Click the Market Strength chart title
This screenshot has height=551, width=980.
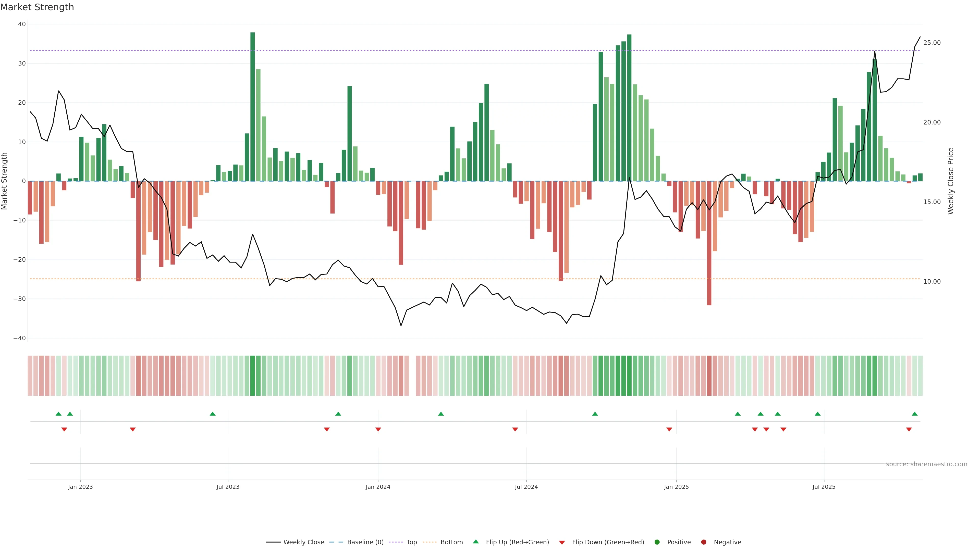point(37,7)
